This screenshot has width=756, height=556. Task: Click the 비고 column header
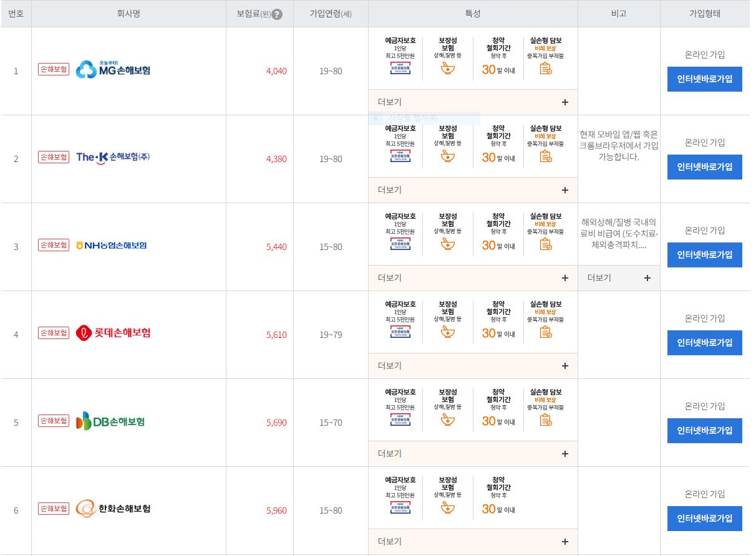[619, 14]
